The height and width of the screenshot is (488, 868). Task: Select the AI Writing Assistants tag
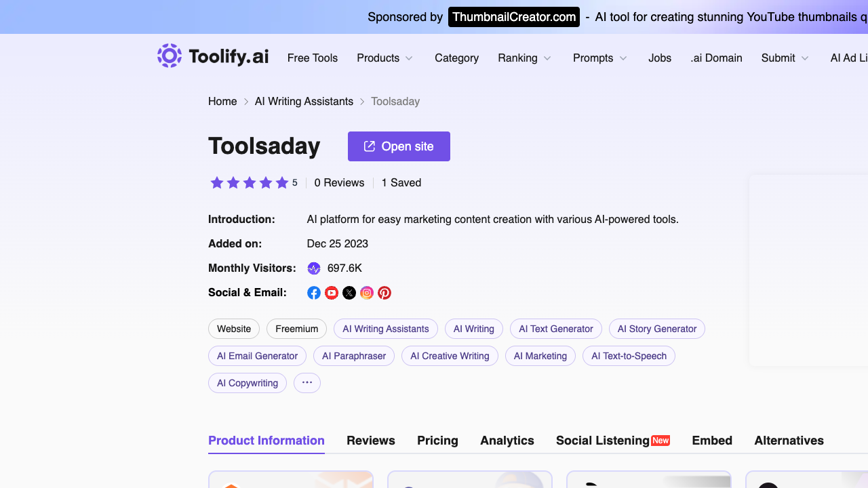coord(386,329)
